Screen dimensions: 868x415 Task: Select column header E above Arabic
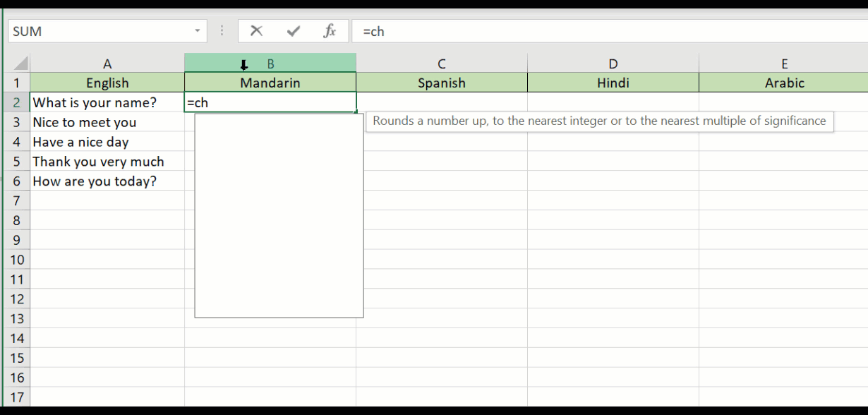tap(784, 63)
